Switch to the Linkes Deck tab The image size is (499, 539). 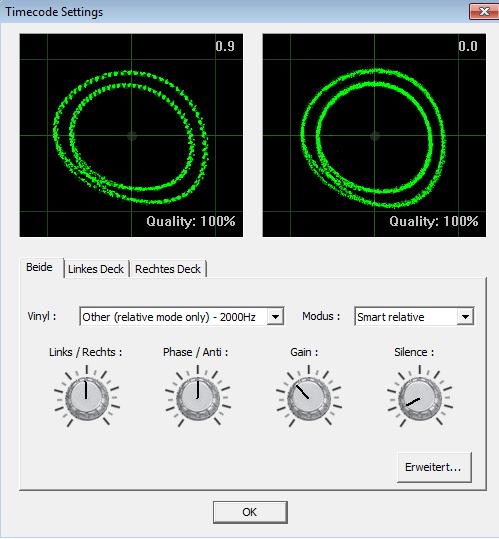click(x=96, y=269)
